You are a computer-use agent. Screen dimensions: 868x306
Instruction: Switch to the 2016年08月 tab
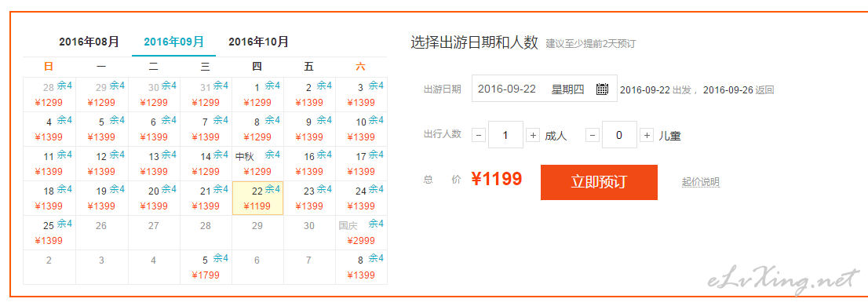click(89, 42)
